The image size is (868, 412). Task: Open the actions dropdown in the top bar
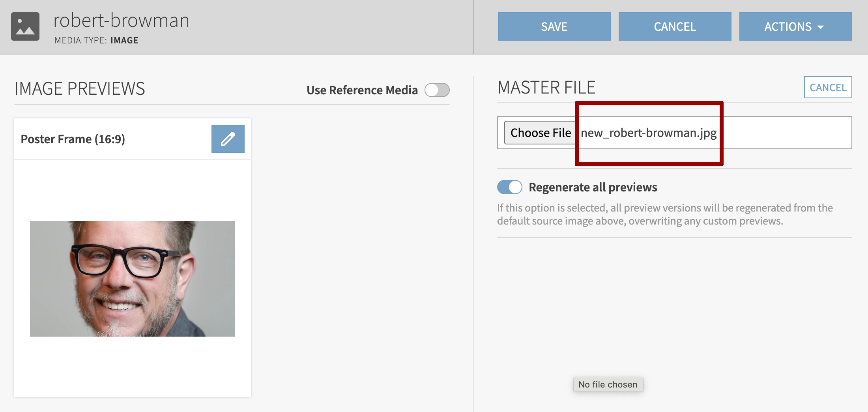point(795,26)
